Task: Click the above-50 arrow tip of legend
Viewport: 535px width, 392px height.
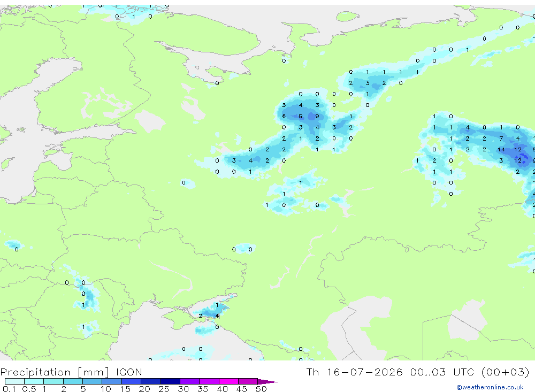Action: click(x=267, y=382)
